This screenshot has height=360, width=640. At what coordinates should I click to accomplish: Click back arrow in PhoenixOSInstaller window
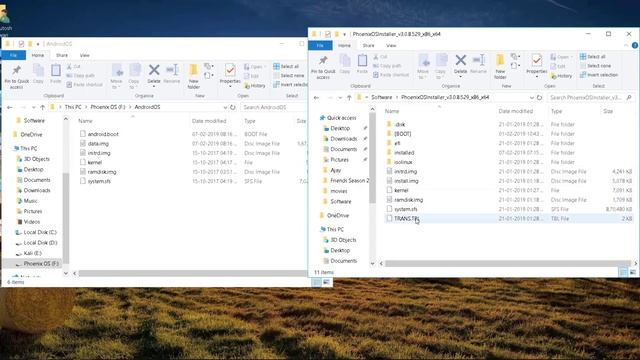(316, 98)
